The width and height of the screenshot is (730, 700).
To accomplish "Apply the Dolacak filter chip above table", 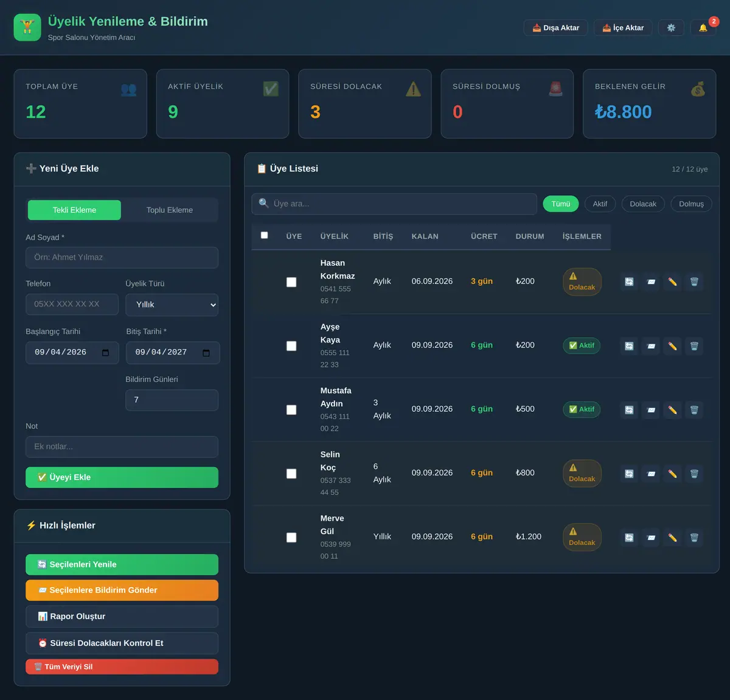I will [x=643, y=204].
